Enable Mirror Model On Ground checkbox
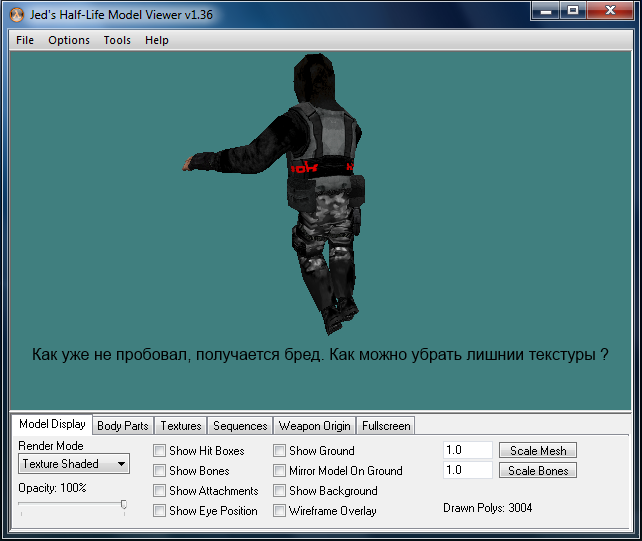Image resolution: width=642 pixels, height=541 pixels. (x=279, y=471)
